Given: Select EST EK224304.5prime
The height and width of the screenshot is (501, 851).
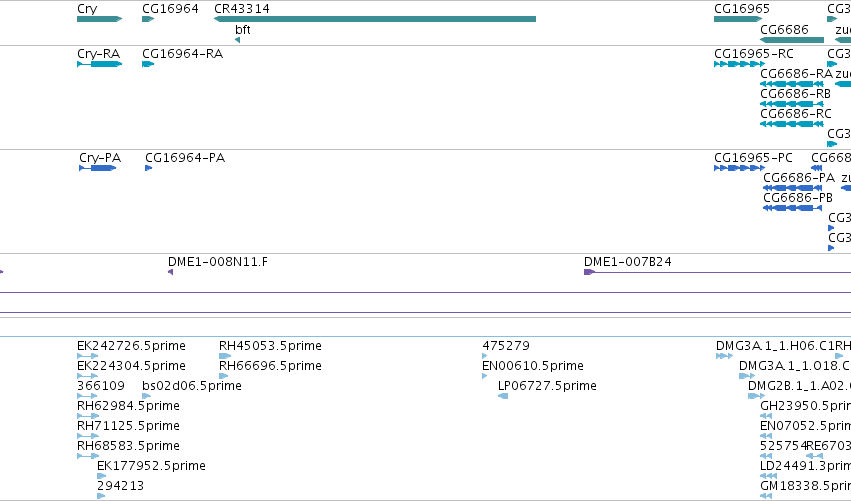Looking at the screenshot, I should (x=87, y=376).
